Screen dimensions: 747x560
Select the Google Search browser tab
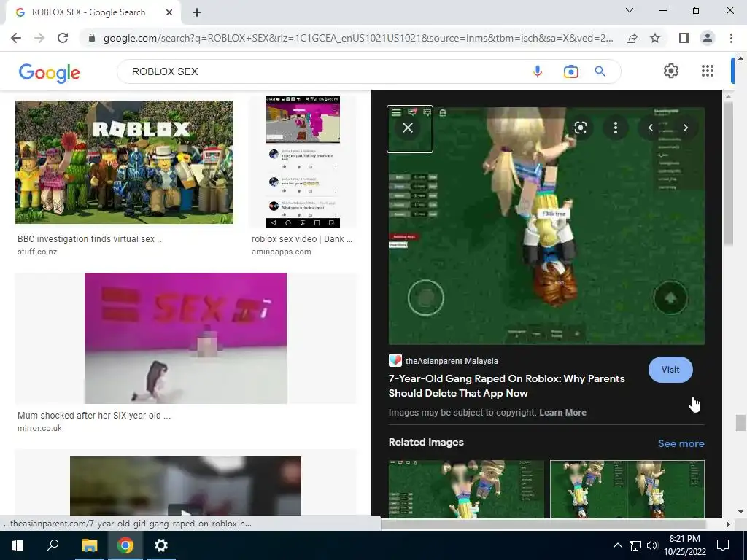pyautogui.click(x=93, y=12)
